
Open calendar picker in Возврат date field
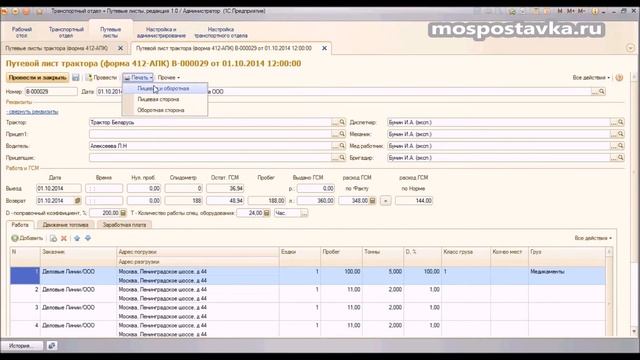click(x=78, y=200)
